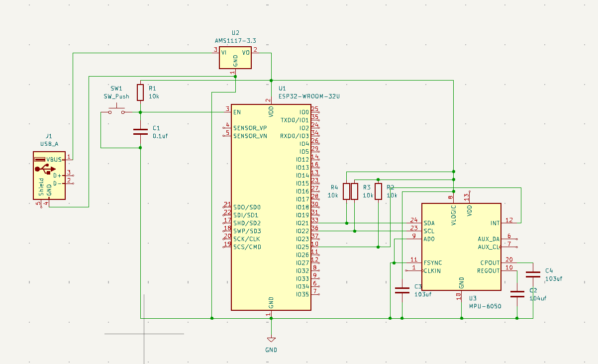598x364 pixels.
Task: Click the VBUS pin label on J1
Action: [x=54, y=160]
